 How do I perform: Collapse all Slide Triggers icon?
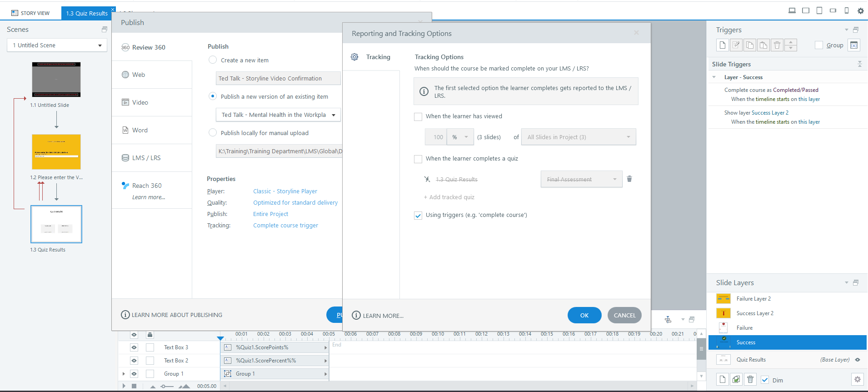click(x=859, y=64)
